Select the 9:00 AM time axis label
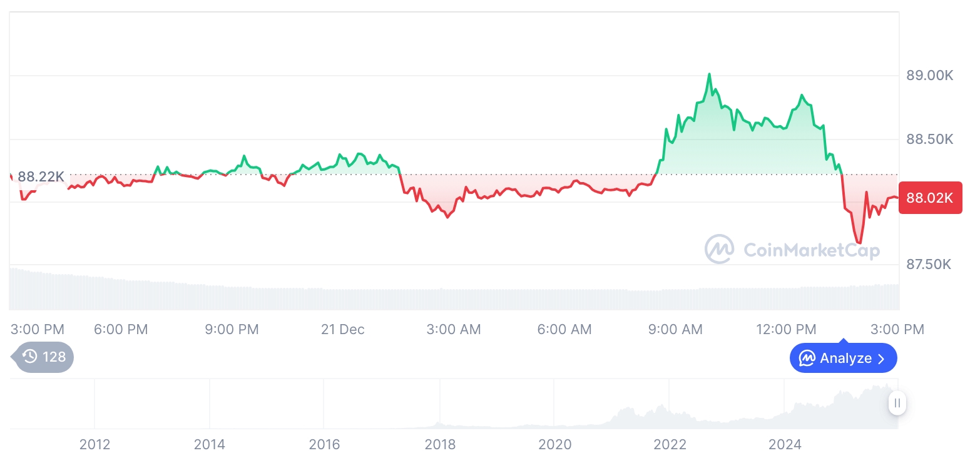980x458 pixels. point(675,329)
